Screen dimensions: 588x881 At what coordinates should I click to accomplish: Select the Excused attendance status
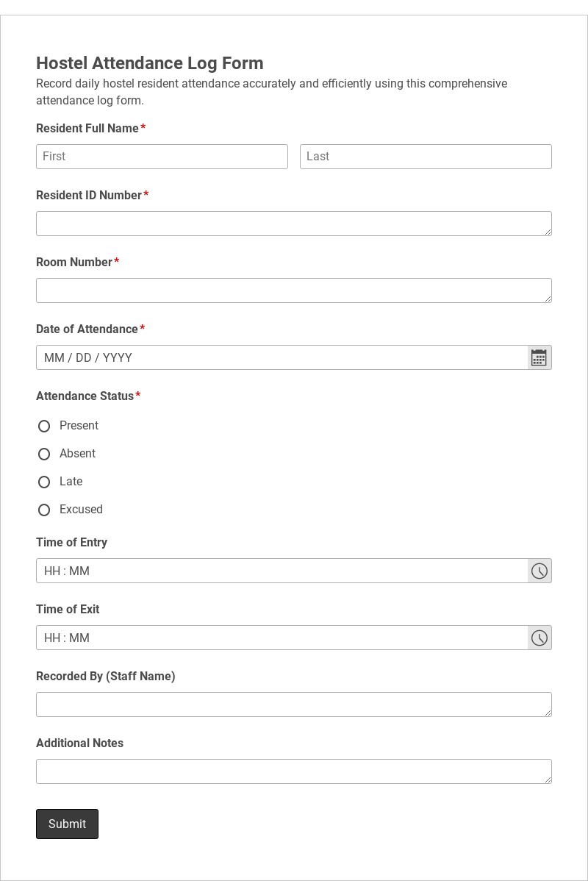tap(44, 510)
